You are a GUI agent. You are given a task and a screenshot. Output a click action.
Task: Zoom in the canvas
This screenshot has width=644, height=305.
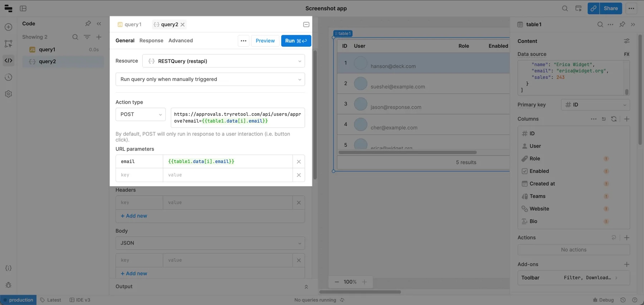(364, 282)
